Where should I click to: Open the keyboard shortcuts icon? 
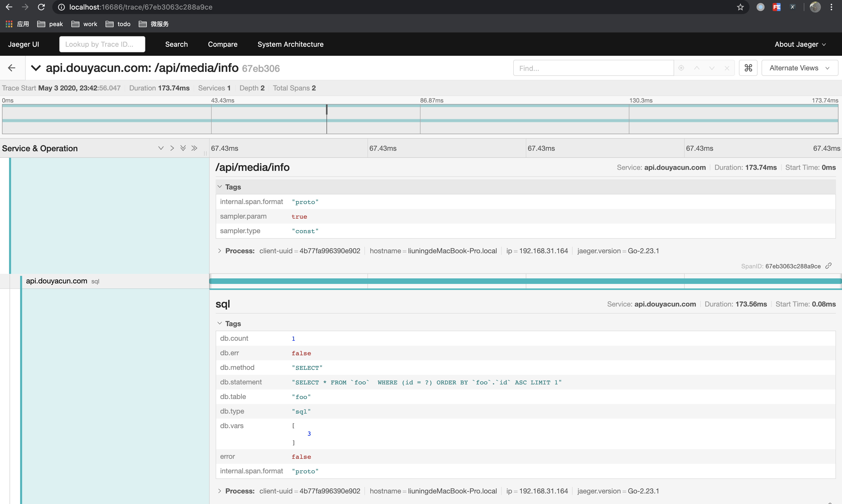tap(748, 68)
